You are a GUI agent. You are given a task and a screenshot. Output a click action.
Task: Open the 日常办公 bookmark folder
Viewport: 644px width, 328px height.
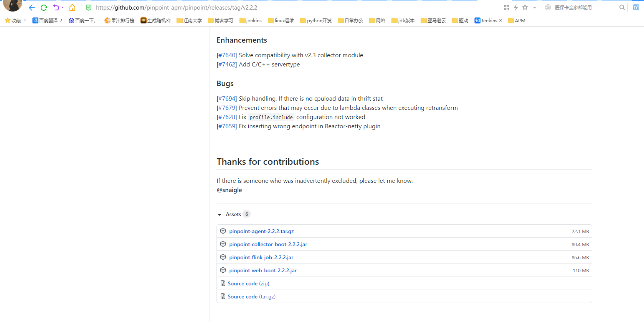[350, 21]
